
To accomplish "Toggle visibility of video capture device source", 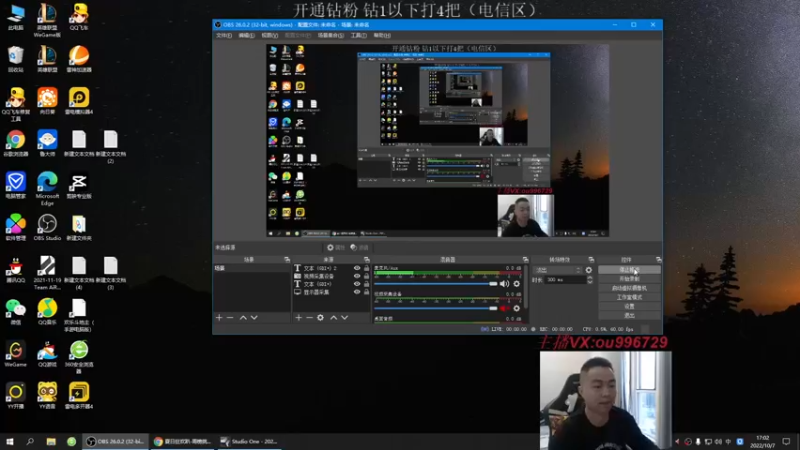I will point(357,276).
